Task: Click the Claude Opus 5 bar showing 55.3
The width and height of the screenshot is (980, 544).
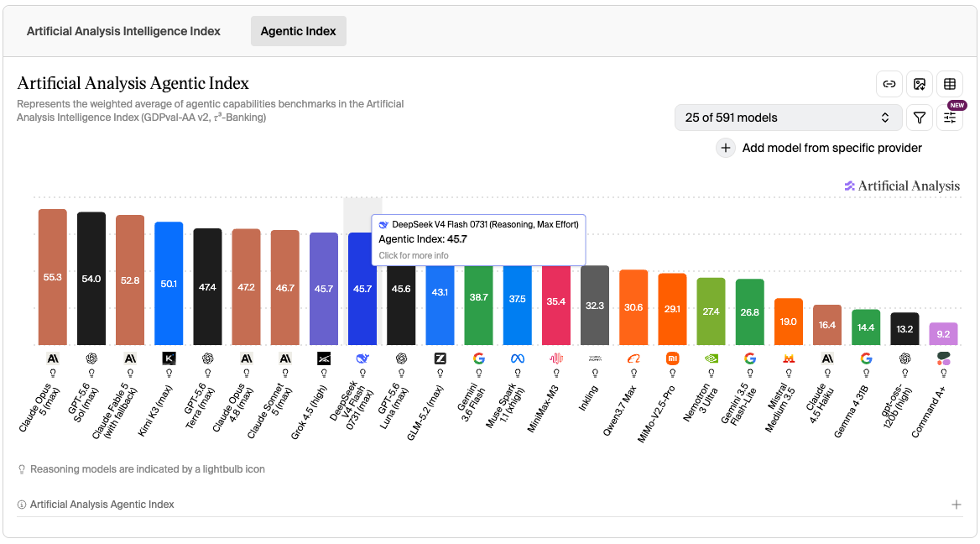Action: (53, 277)
